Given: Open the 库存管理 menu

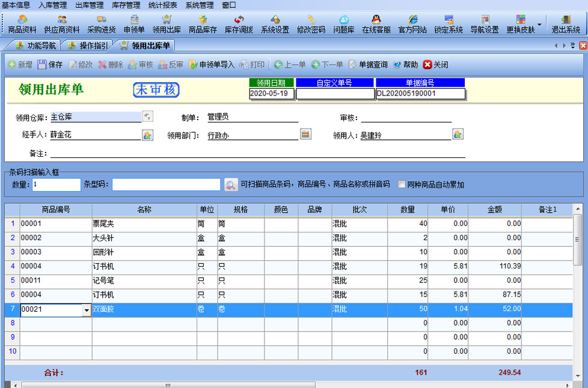Looking at the screenshot, I should click(126, 5).
